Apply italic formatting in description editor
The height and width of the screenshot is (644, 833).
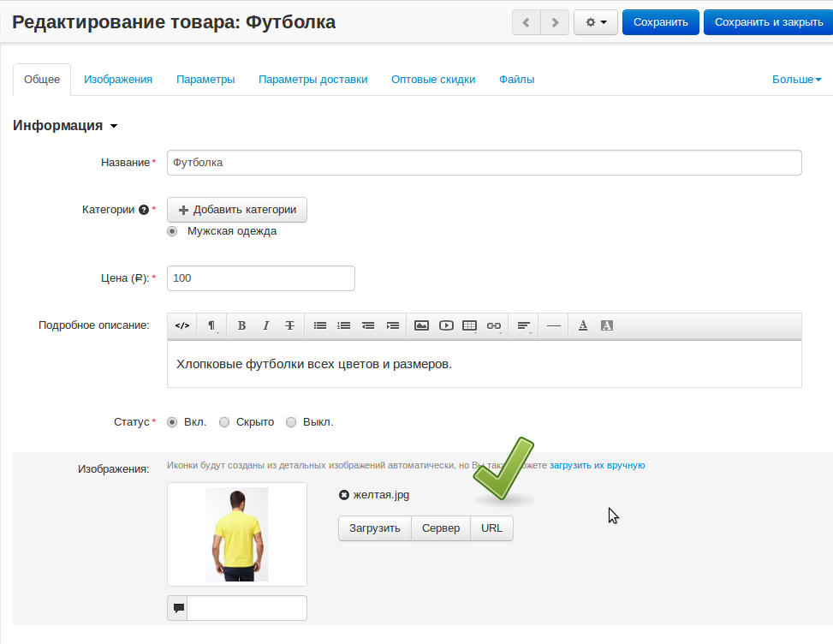pyautogui.click(x=266, y=325)
